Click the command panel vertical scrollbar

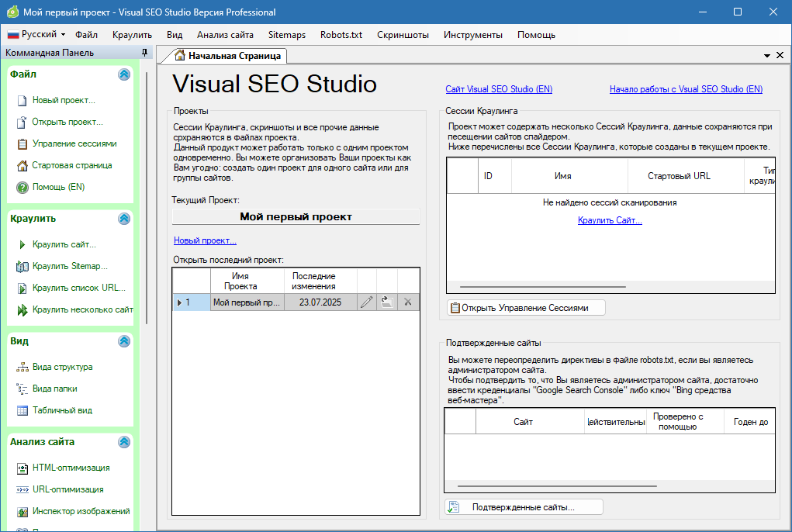(147, 198)
